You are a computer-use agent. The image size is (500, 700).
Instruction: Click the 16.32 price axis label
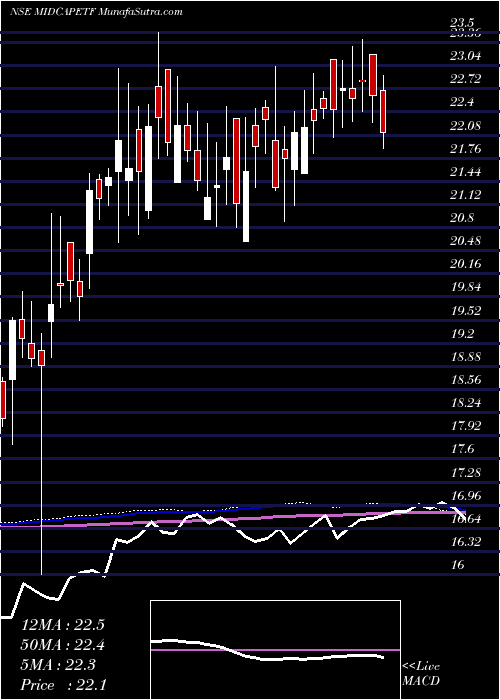pos(467,542)
